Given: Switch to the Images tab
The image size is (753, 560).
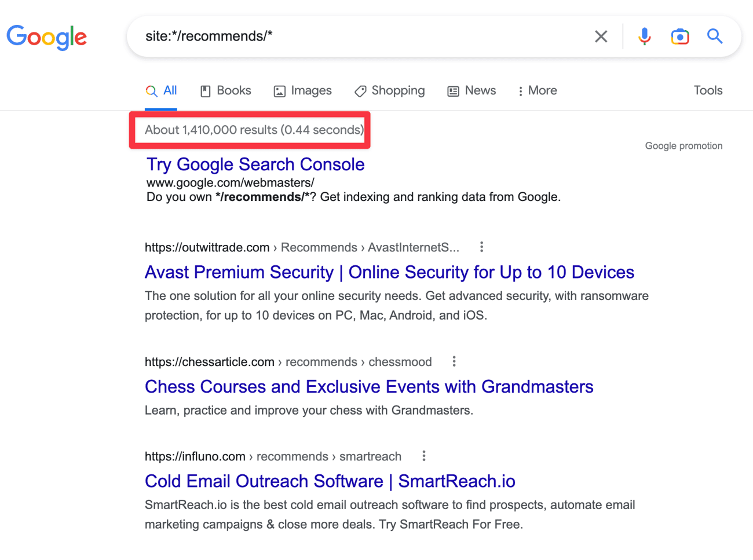Looking at the screenshot, I should [303, 91].
